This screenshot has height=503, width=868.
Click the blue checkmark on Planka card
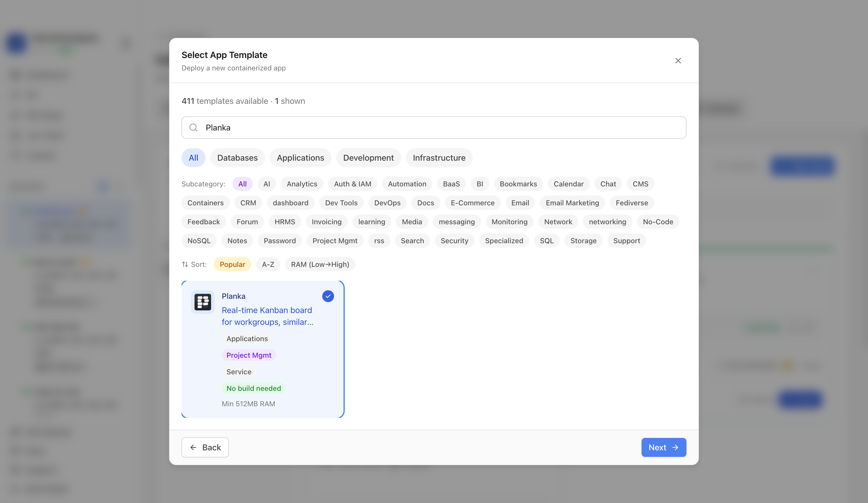(x=328, y=296)
